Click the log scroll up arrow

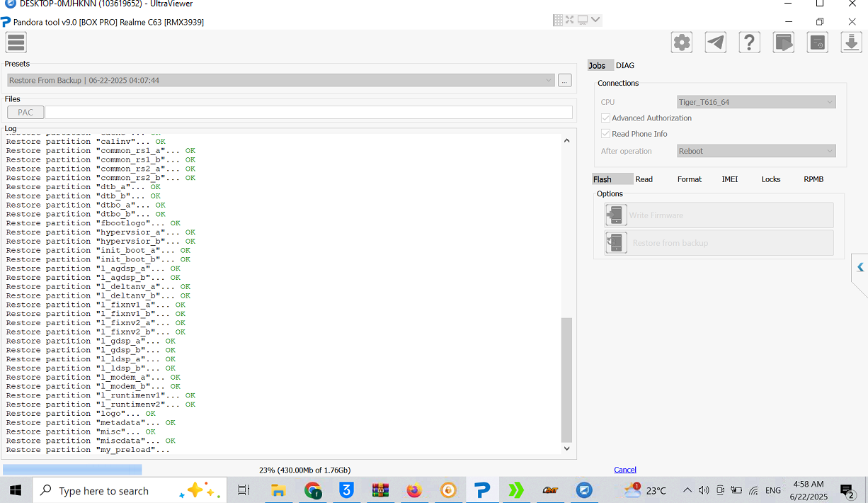(x=566, y=140)
